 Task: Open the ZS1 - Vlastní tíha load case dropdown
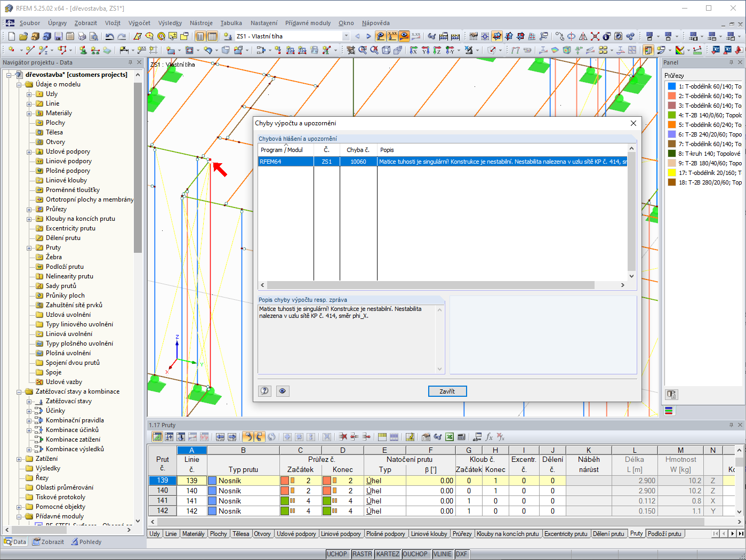click(346, 36)
